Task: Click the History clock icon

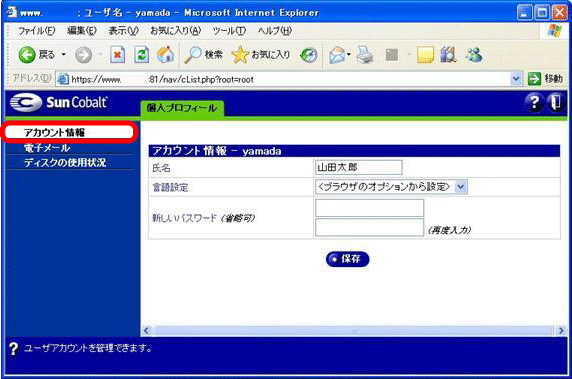Action: coord(309,55)
